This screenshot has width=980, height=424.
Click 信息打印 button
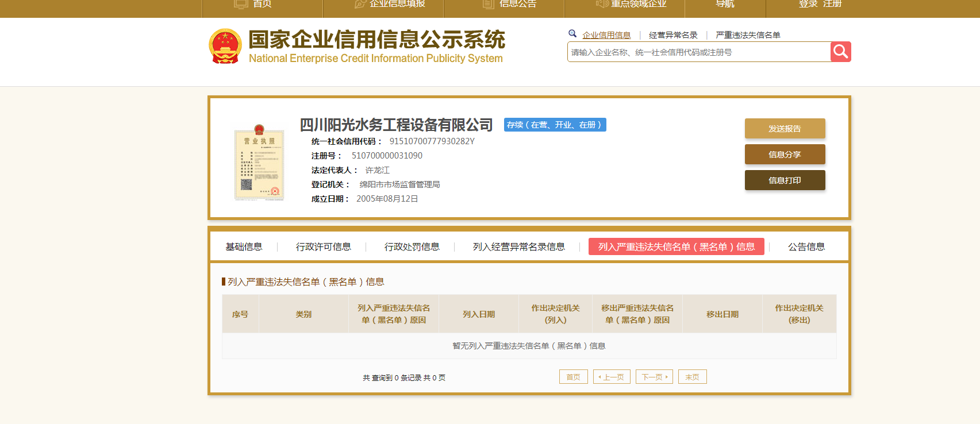[x=785, y=180]
